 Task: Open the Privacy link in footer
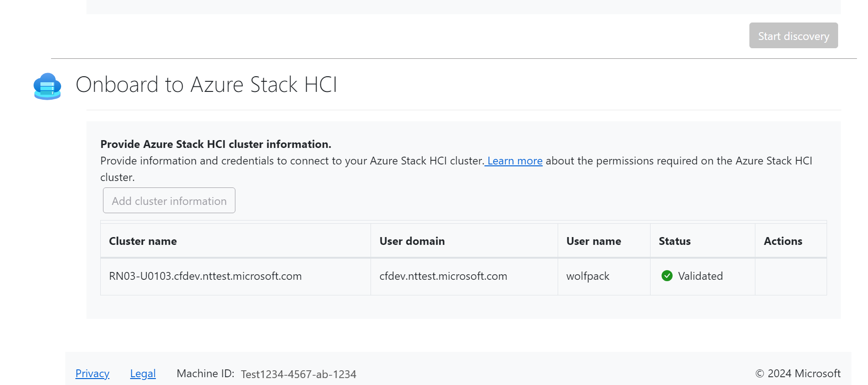click(x=92, y=374)
